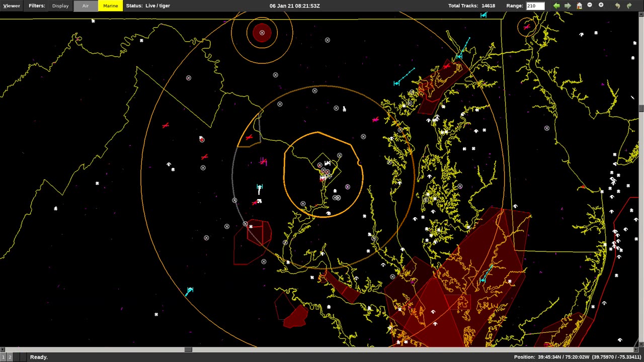644x362 pixels.
Task: Click the 'Total Tracks: 14618' readout
Action: tap(472, 6)
